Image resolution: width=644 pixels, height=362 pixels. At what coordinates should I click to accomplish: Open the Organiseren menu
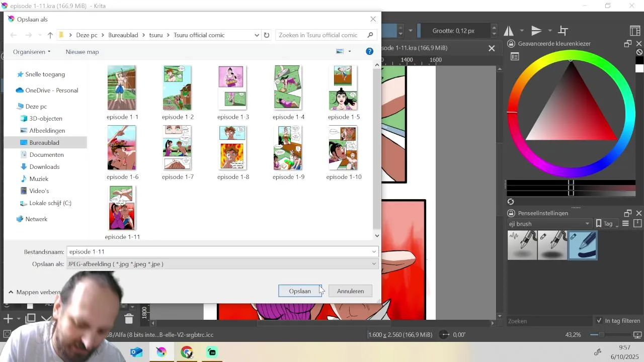coord(32,52)
